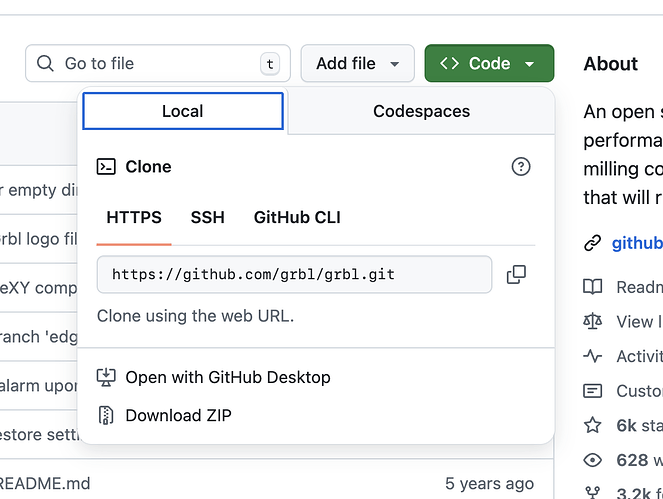Click the watchers eye icon
Viewport: 663px width, 499px height.
click(593, 460)
